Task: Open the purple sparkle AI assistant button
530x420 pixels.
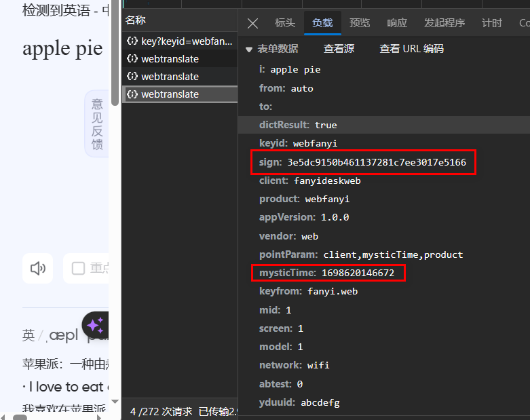Action: coord(95,324)
